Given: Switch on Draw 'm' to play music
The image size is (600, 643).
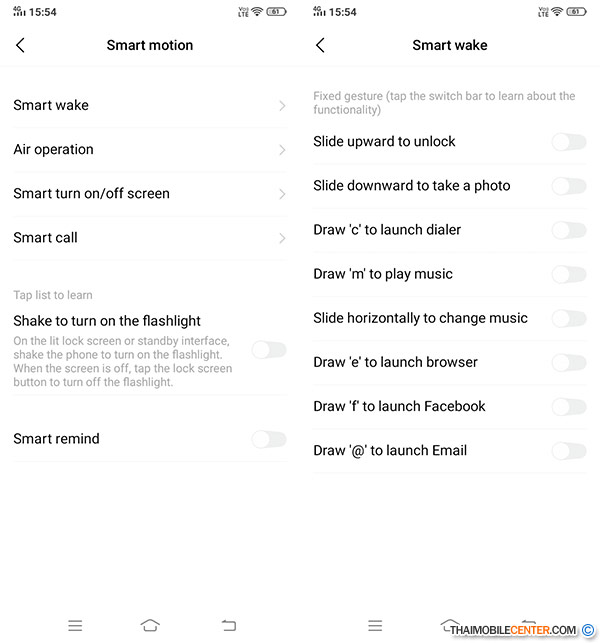Looking at the screenshot, I should click(x=568, y=274).
